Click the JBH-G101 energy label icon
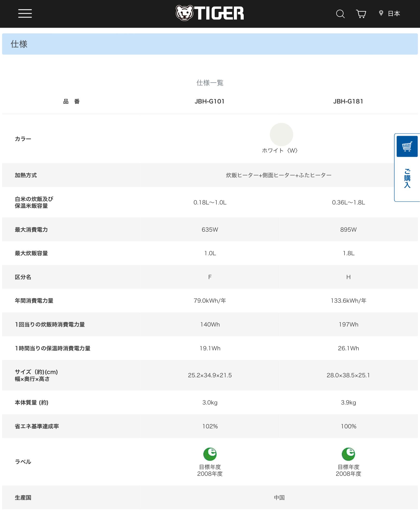 click(210, 454)
